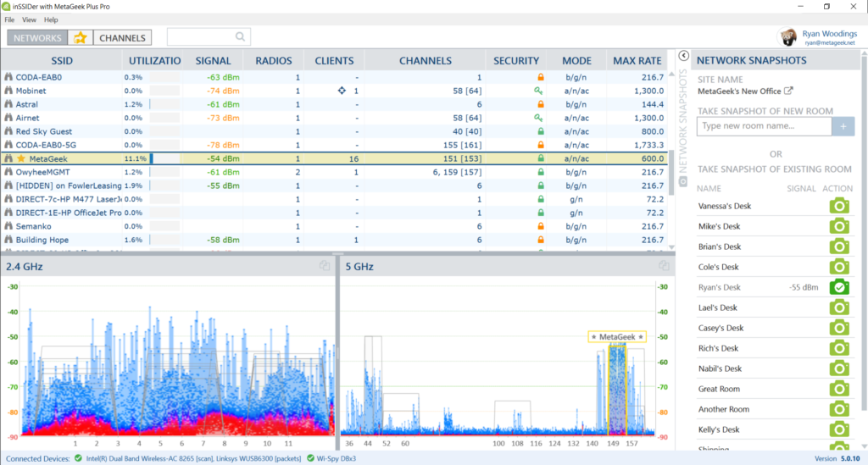The image size is (868, 465).
Task: Open the View menu
Action: pyautogui.click(x=29, y=20)
